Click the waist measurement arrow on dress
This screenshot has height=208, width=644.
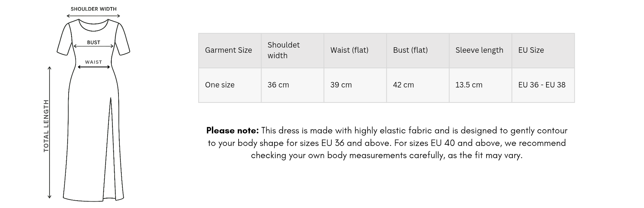[x=94, y=67]
